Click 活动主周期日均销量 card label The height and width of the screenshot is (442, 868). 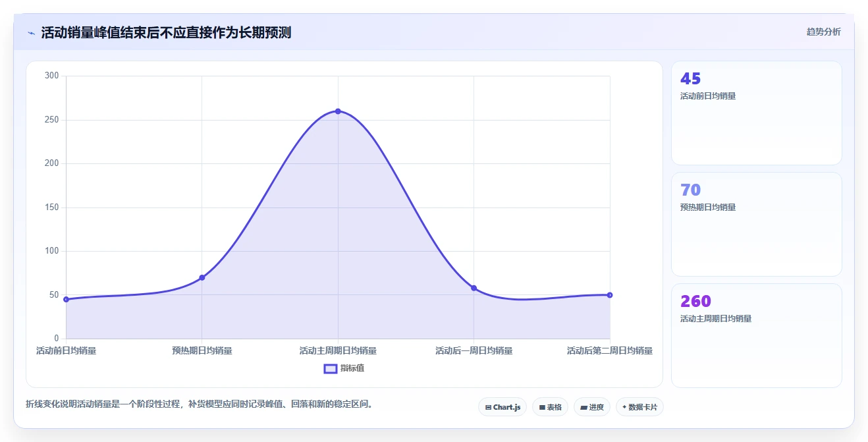(x=716, y=319)
